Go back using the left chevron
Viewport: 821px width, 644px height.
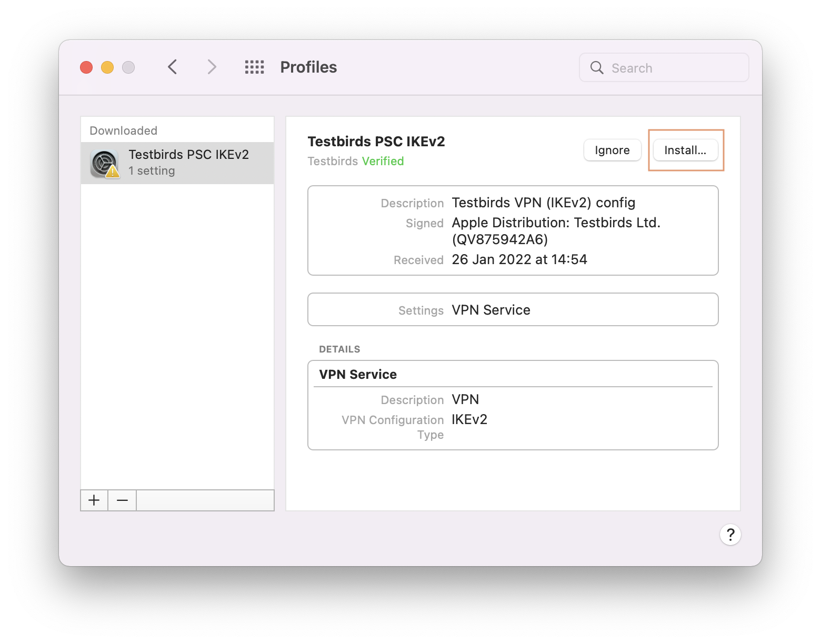coord(173,67)
